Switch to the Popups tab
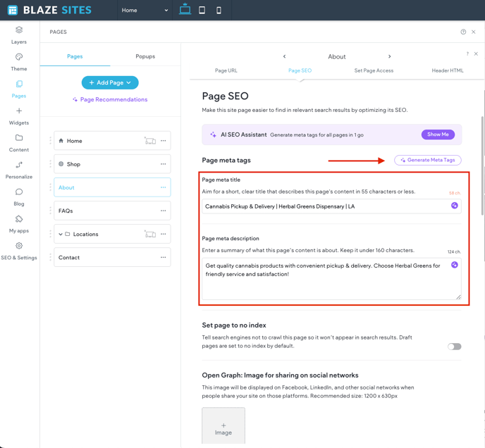This screenshot has width=485, height=448. pyautogui.click(x=145, y=56)
